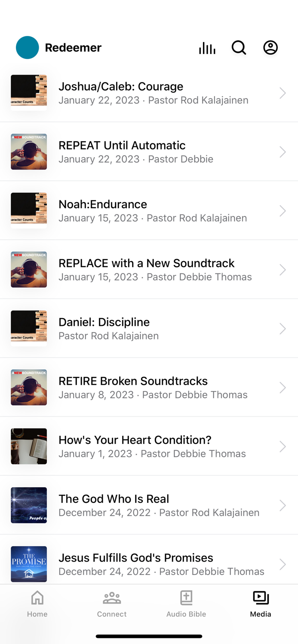This screenshot has width=298, height=644.
Task: Click the media stats bar-chart icon
Action: (207, 48)
